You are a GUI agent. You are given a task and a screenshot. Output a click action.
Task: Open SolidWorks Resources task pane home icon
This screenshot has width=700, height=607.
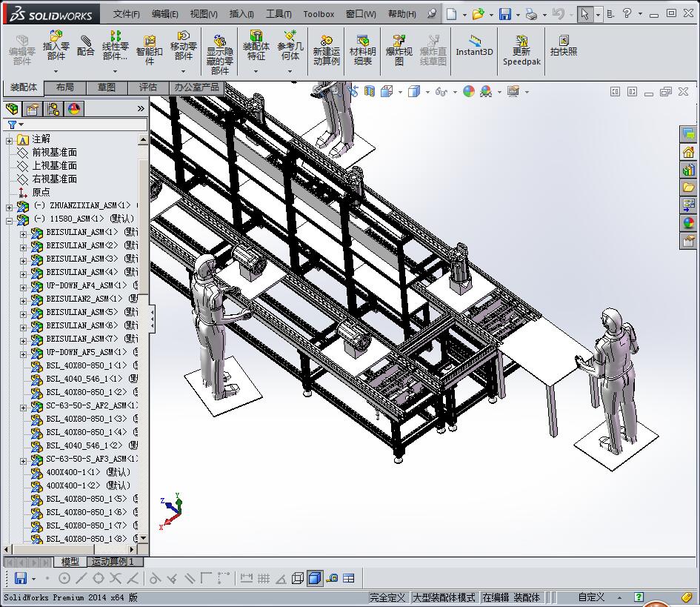coord(688,153)
